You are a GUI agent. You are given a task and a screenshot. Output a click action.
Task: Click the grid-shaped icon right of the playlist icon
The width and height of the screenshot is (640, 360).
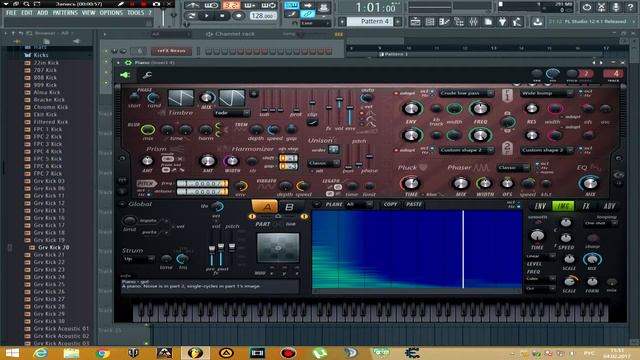tap(430, 22)
